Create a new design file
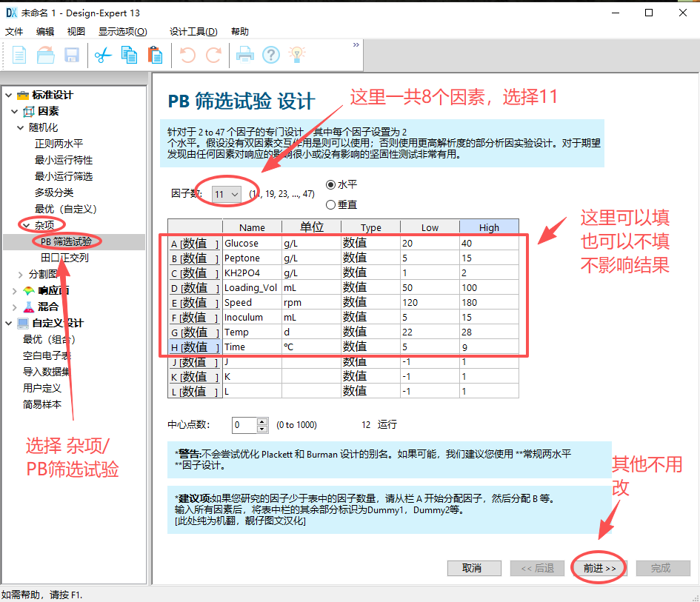 [19, 55]
